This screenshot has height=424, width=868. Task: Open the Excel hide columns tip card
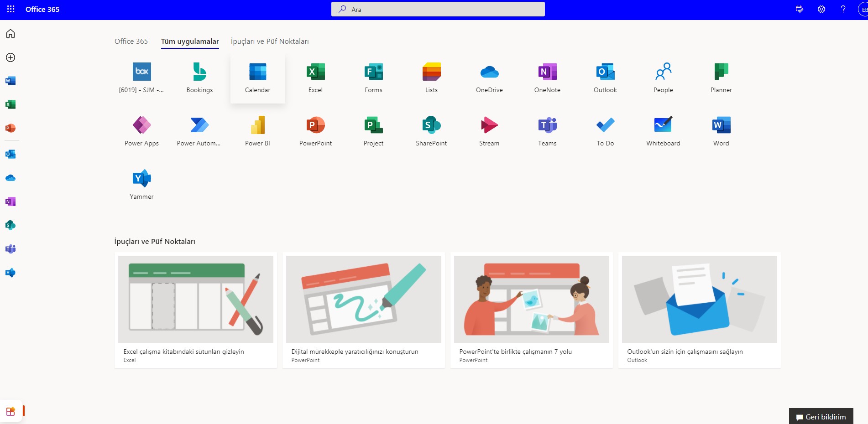pos(195,310)
